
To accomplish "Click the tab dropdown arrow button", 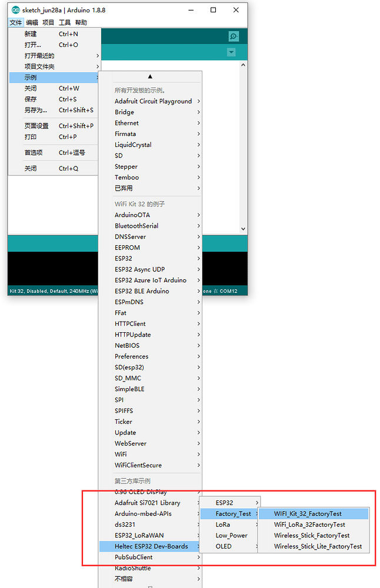I will [x=231, y=52].
